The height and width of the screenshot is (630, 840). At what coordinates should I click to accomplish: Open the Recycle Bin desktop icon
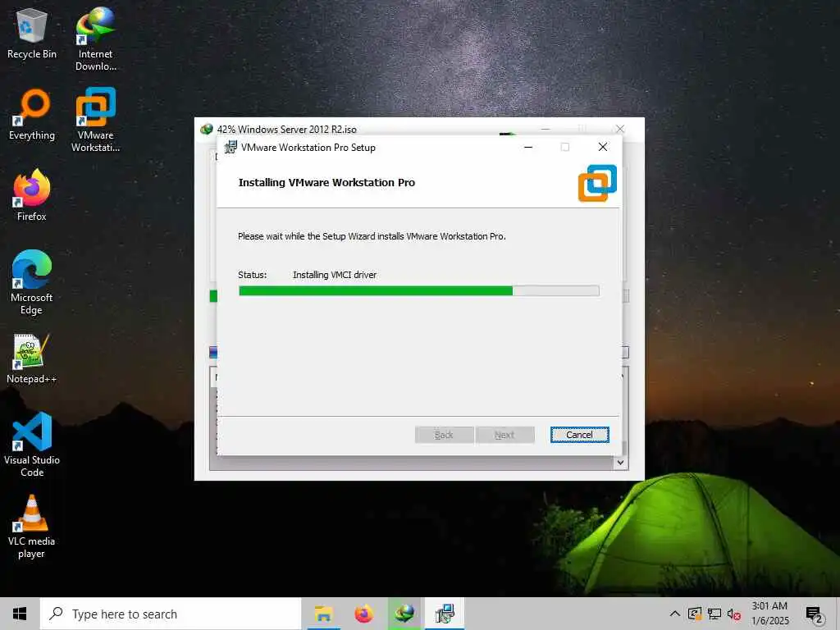point(32,33)
